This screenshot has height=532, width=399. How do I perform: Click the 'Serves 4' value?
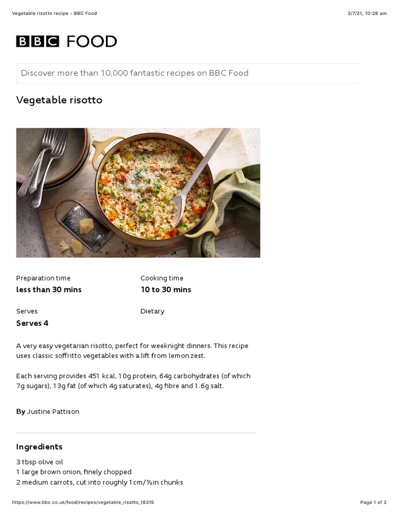[32, 323]
